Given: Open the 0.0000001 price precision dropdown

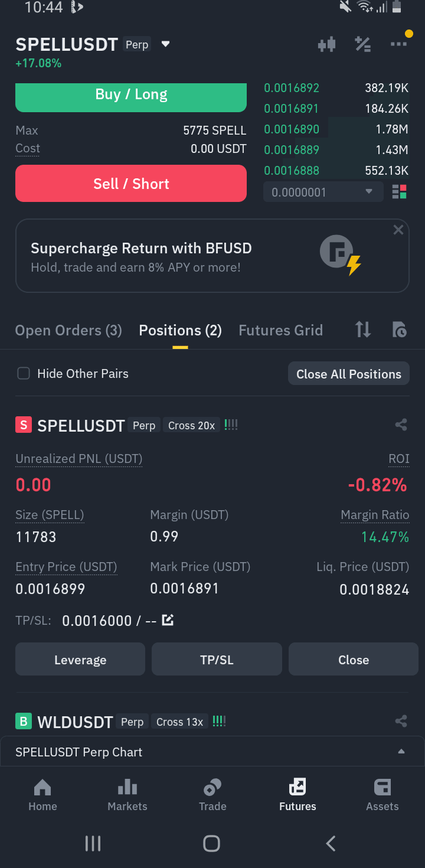Looking at the screenshot, I should click(x=322, y=192).
